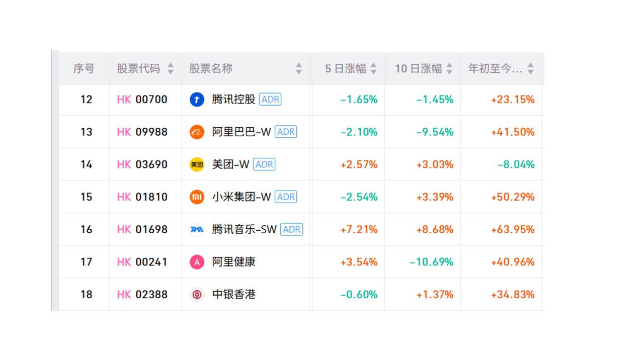Click the ADR tag beside 腾讯音乐-SW
Image resolution: width=644 pixels, height=362 pixels.
tap(291, 229)
